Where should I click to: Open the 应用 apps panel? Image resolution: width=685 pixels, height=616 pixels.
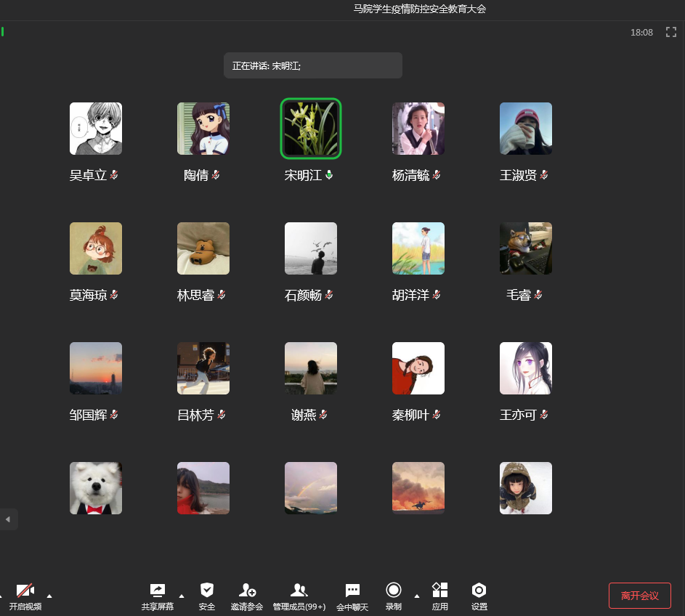pyautogui.click(x=440, y=596)
